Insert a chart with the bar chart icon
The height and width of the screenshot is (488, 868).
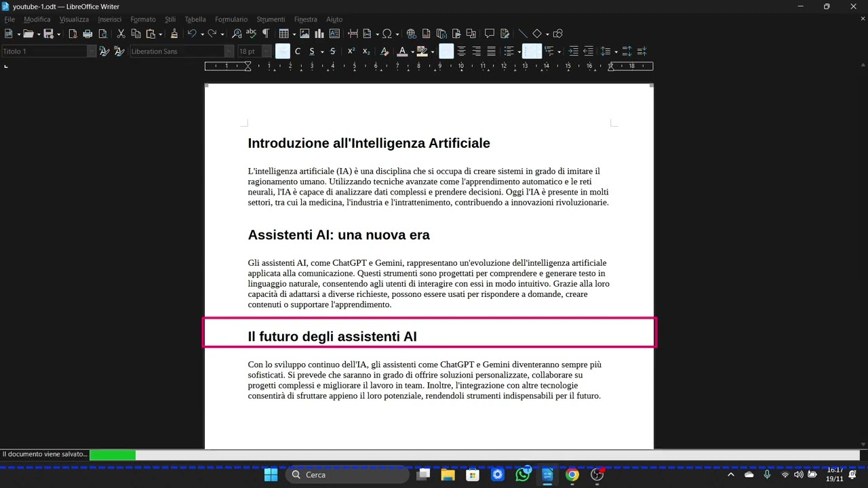(319, 33)
